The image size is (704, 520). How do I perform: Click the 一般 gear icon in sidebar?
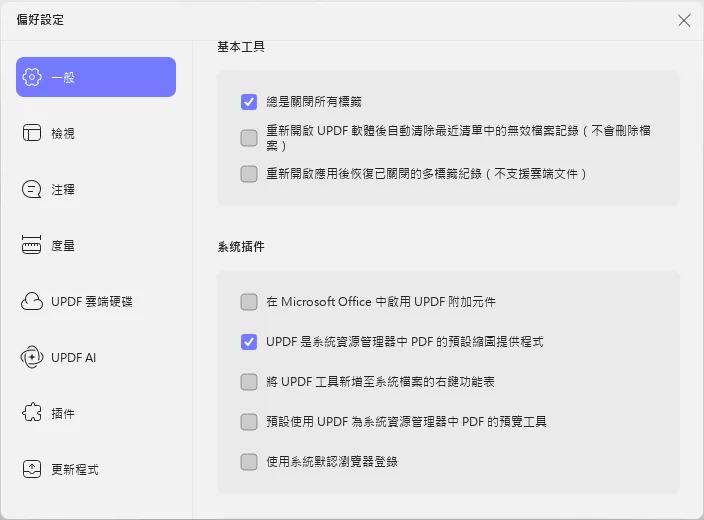pyautogui.click(x=32, y=77)
